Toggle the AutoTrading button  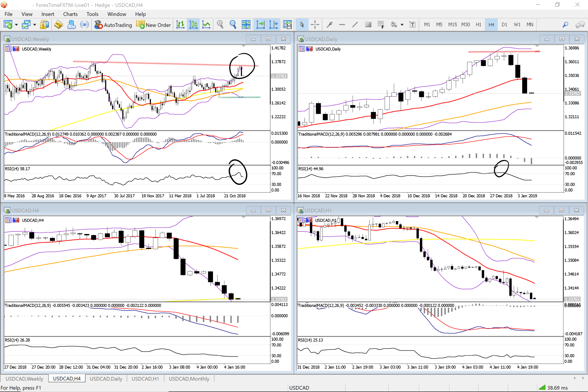point(113,25)
